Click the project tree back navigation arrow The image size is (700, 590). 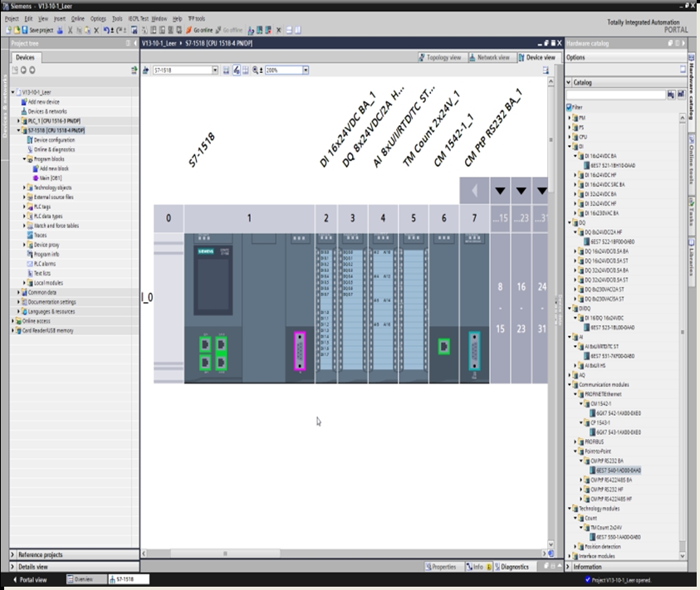(x=23, y=70)
